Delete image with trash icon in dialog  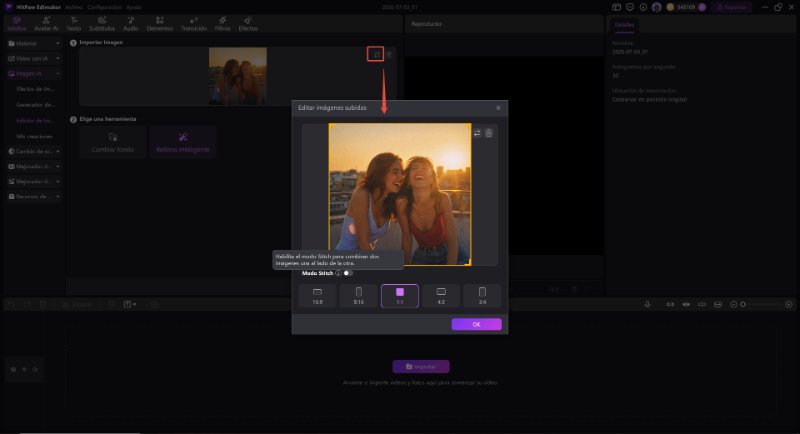click(x=489, y=133)
